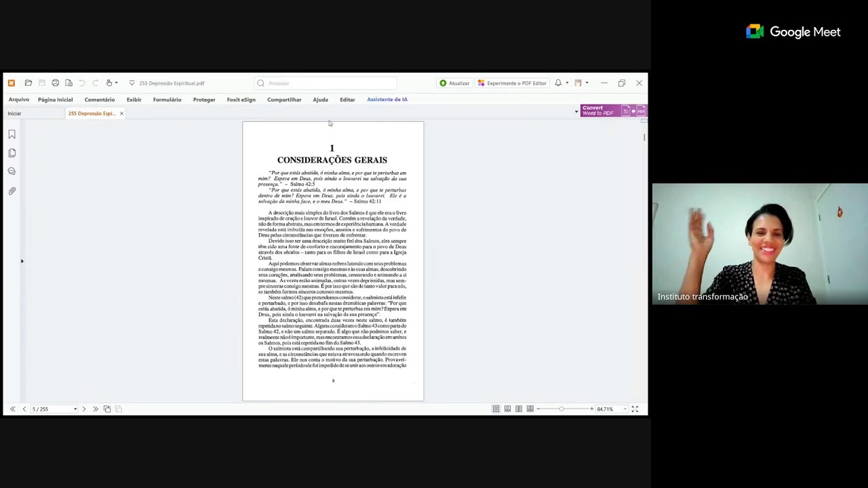
Task: Expand the tab list dropdown arrow
Action: (x=576, y=112)
